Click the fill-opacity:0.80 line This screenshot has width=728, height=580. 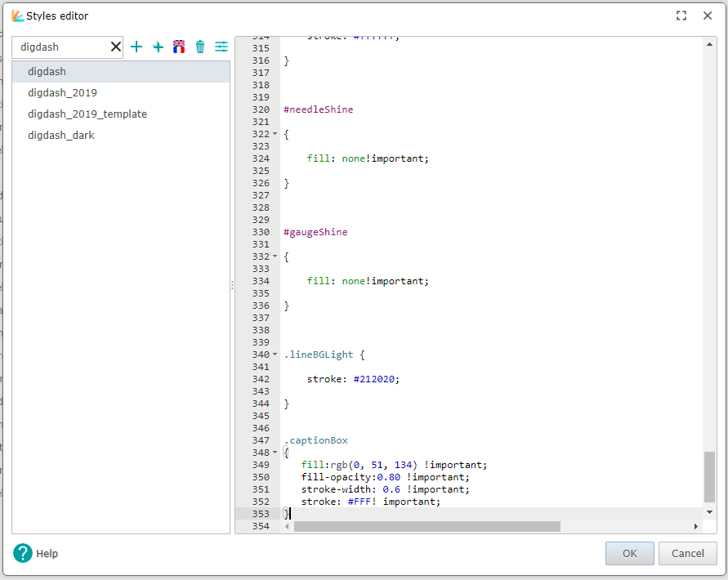386,477
